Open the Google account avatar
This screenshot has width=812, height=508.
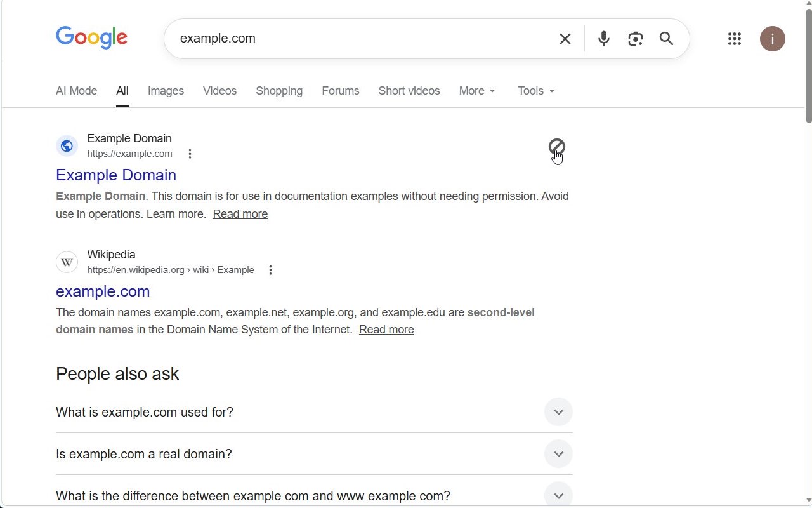point(772,39)
